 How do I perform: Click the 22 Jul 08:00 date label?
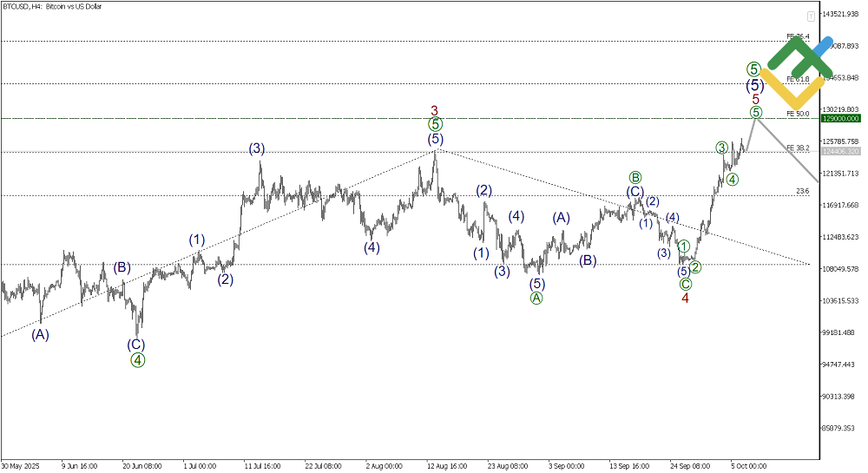coord(324,466)
